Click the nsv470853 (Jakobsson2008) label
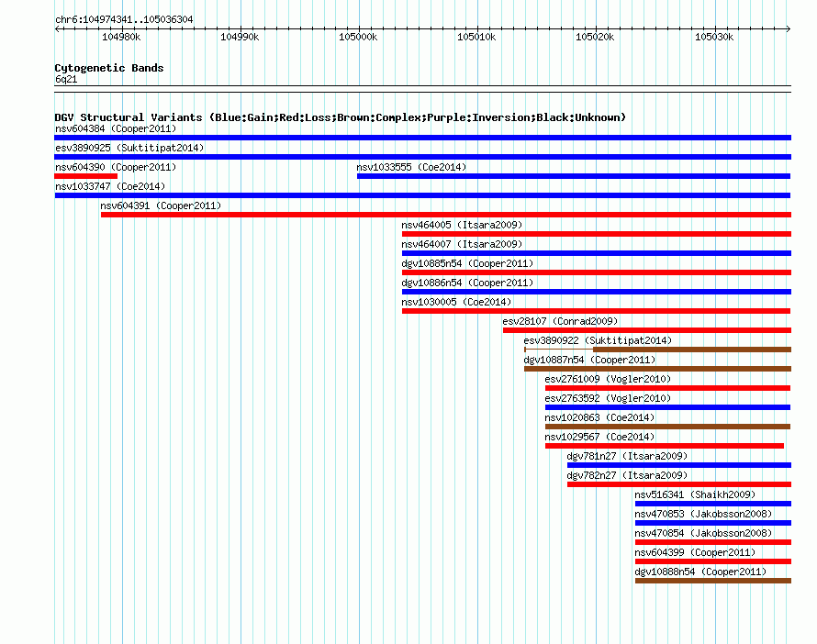Image resolution: width=817 pixels, height=644 pixels. click(703, 514)
